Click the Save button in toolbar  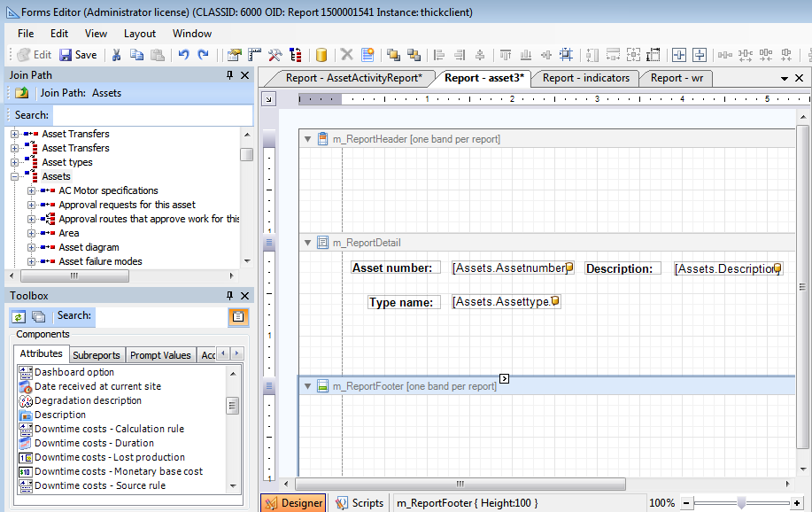[76, 55]
